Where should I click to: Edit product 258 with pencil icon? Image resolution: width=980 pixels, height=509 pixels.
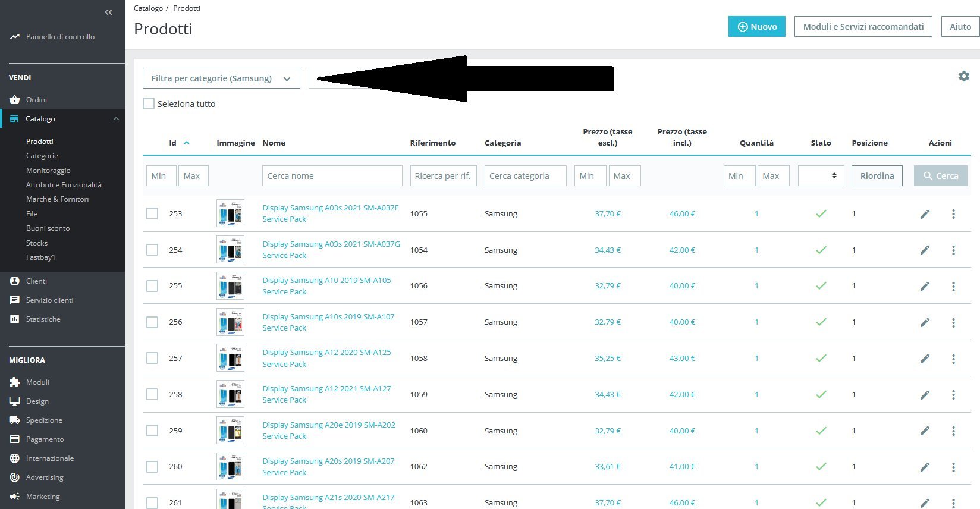925,395
